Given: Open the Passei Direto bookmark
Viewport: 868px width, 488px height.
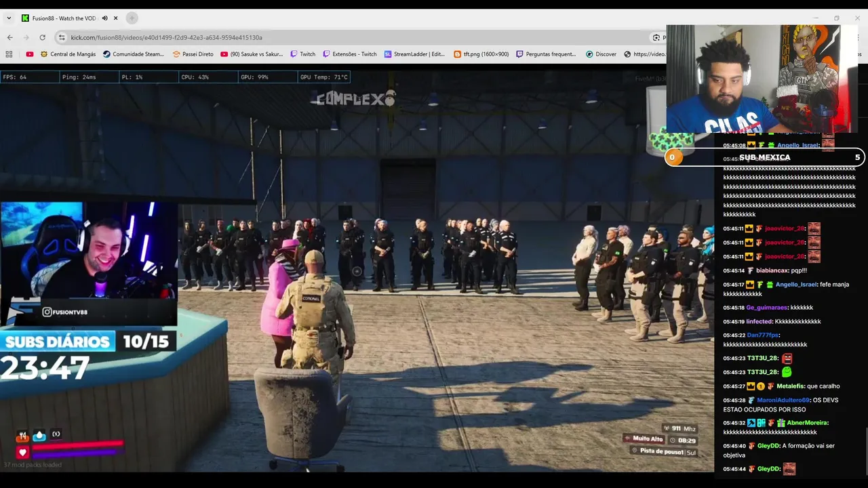Looking at the screenshot, I should click(193, 54).
